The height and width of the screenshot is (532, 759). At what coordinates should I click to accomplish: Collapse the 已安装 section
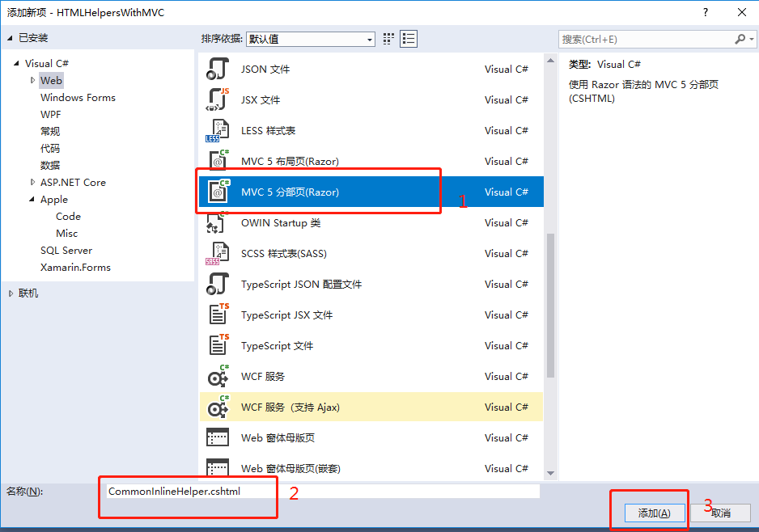(x=10, y=38)
